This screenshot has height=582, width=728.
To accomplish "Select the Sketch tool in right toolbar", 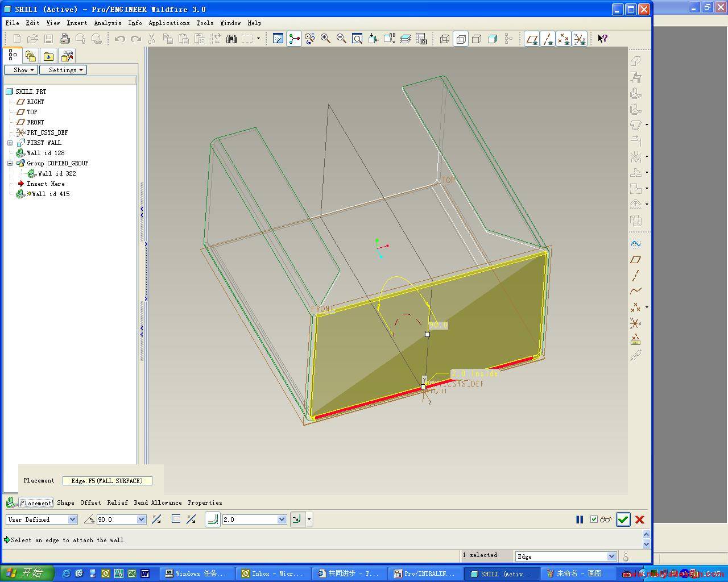I will click(636, 243).
